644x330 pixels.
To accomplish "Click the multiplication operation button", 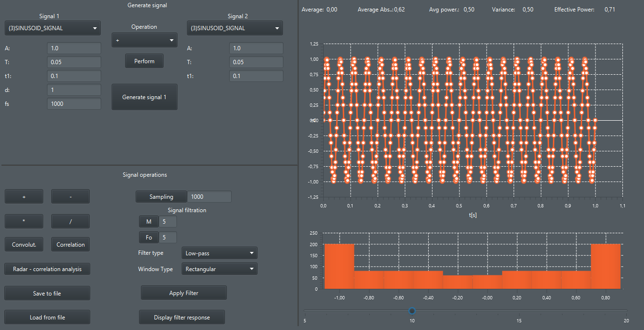I will pos(23,221).
